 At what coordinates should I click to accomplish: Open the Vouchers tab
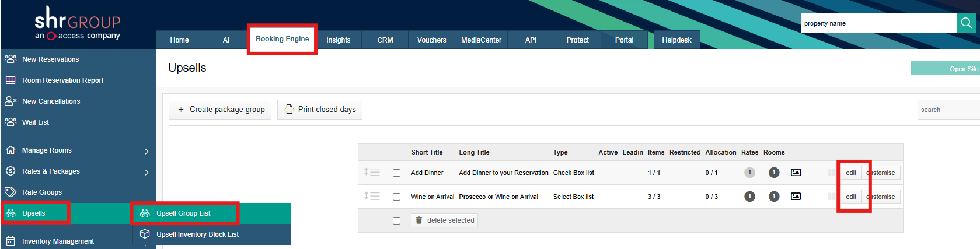tap(432, 40)
